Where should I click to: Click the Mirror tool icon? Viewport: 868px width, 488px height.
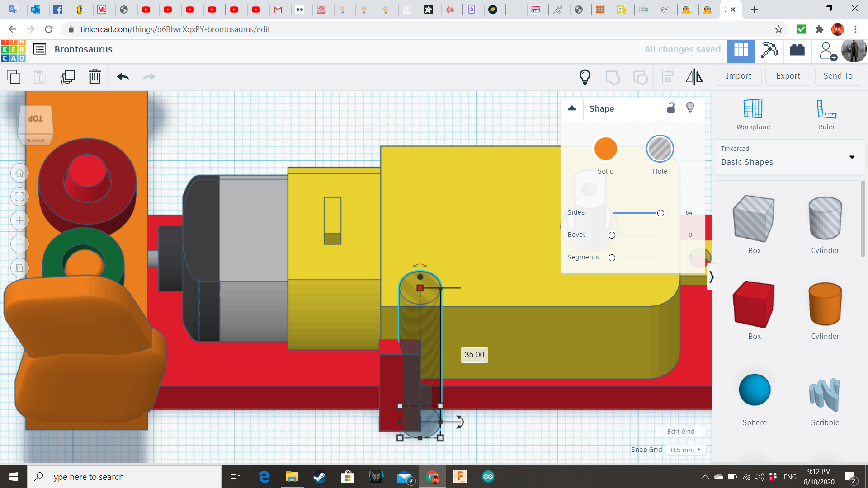click(694, 77)
